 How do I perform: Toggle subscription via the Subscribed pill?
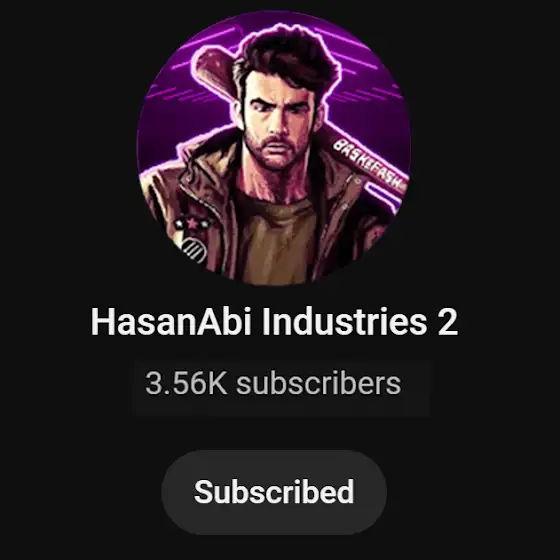click(x=274, y=492)
